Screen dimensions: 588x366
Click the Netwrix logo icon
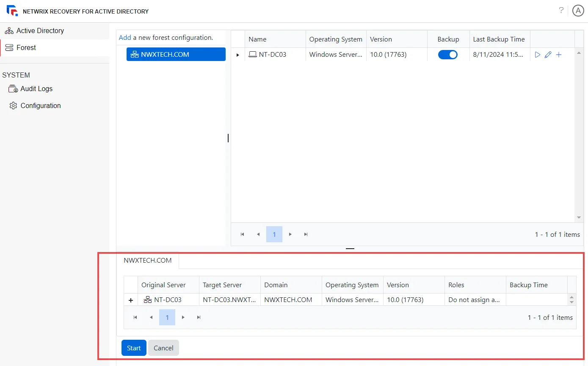click(x=12, y=11)
